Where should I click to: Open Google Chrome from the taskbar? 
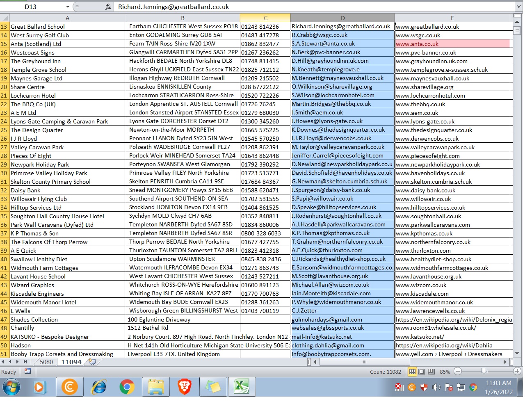click(127, 387)
